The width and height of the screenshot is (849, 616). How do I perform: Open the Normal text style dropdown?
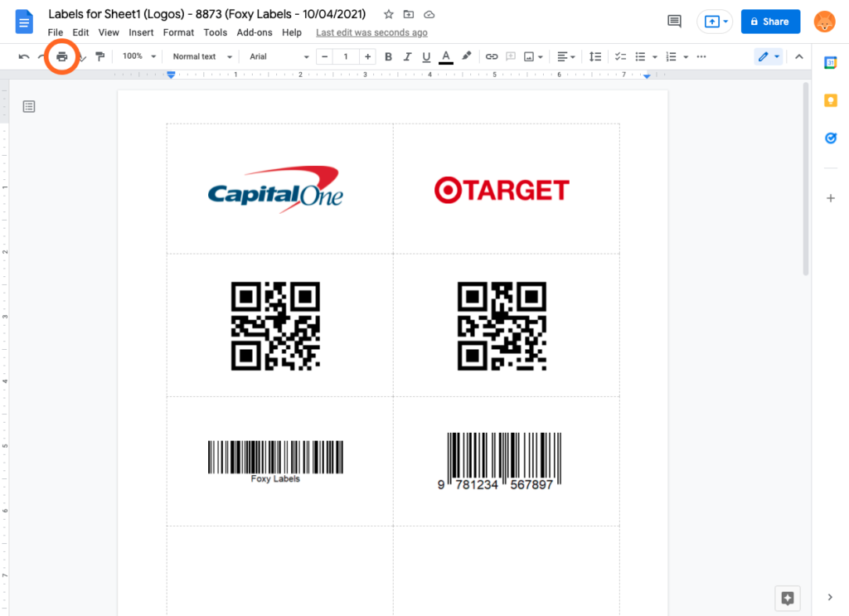coord(200,56)
